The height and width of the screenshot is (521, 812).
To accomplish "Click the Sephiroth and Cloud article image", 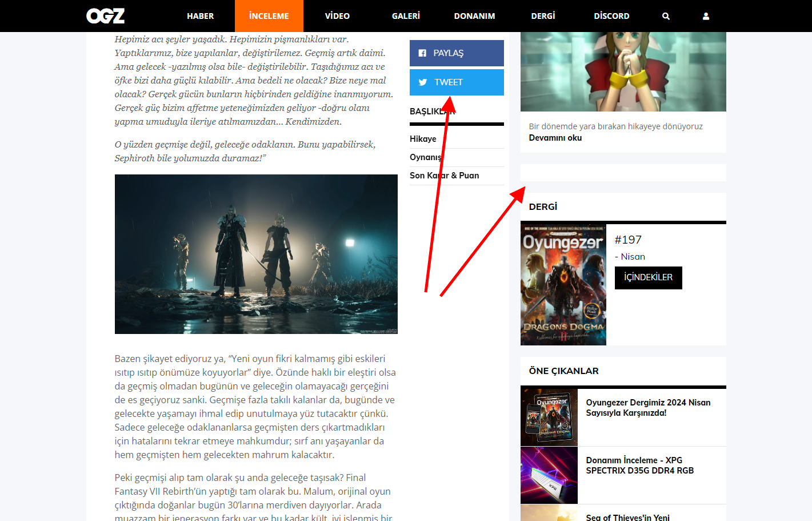I will pyautogui.click(x=256, y=254).
